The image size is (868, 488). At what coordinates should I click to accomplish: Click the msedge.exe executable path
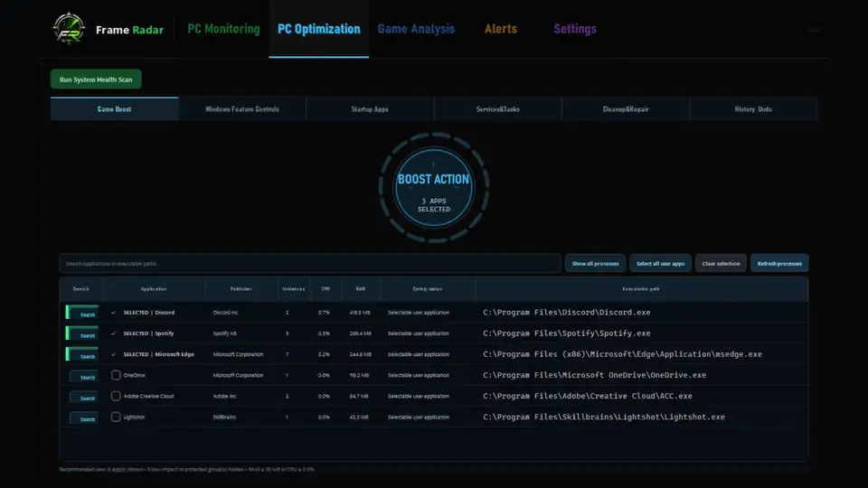[622, 354]
